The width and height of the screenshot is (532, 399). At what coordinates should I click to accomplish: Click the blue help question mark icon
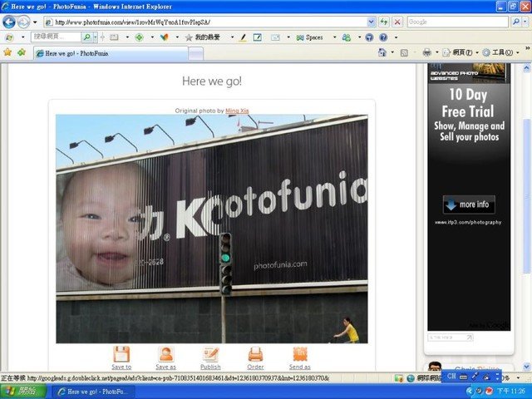tap(383, 37)
